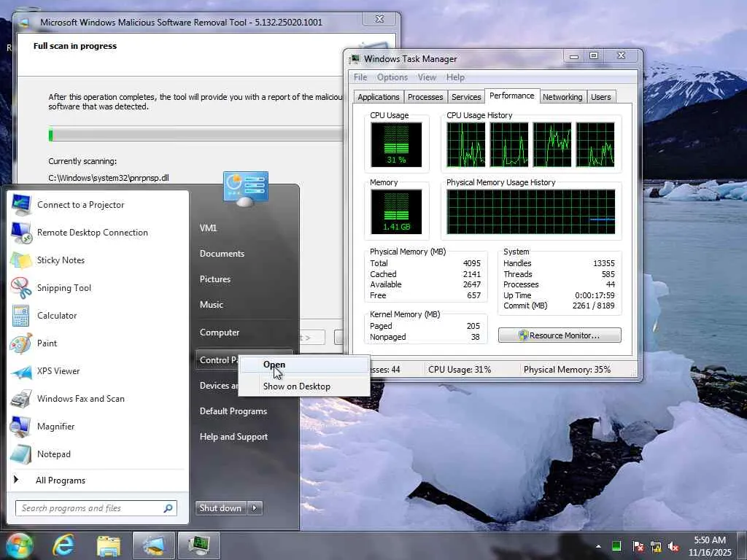Open Pictures from Start menu

[x=215, y=279]
